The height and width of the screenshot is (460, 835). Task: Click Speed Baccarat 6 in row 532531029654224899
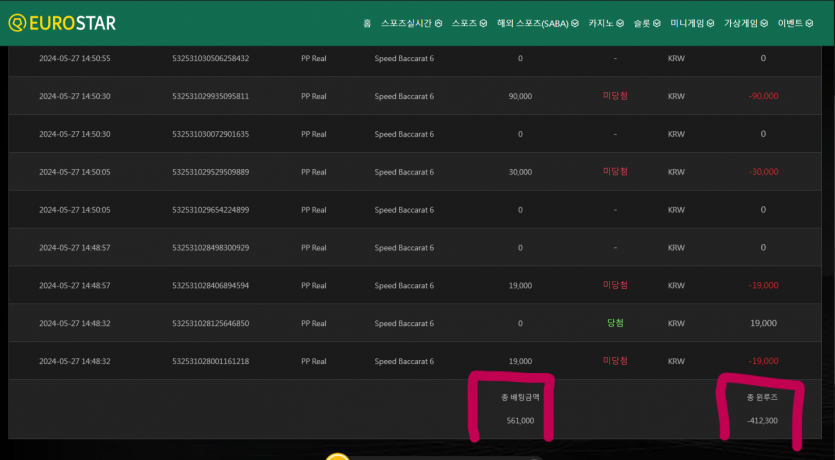point(404,210)
